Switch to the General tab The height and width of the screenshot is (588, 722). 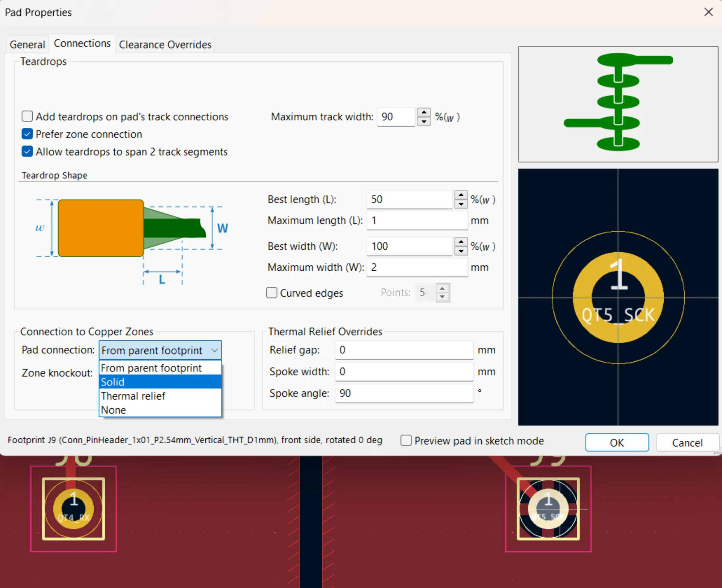tap(27, 44)
